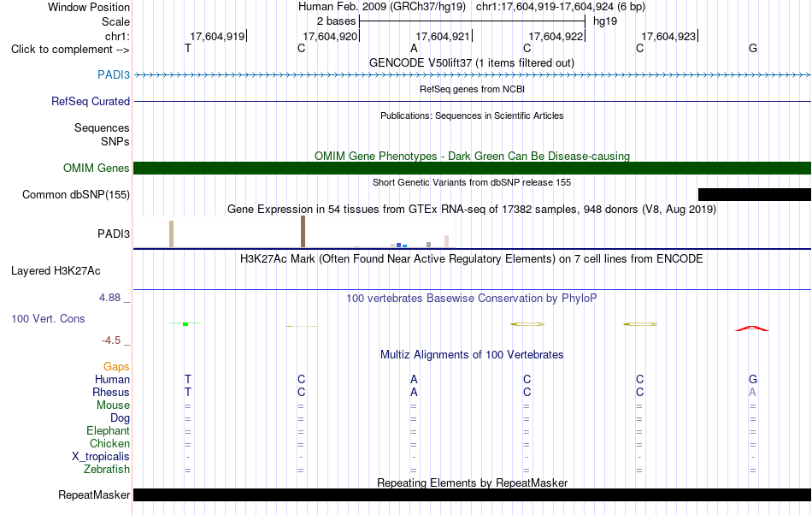This screenshot has width=812, height=515.
Task: Click 'RefSeq genes from NCBI' title
Action: 472,90
